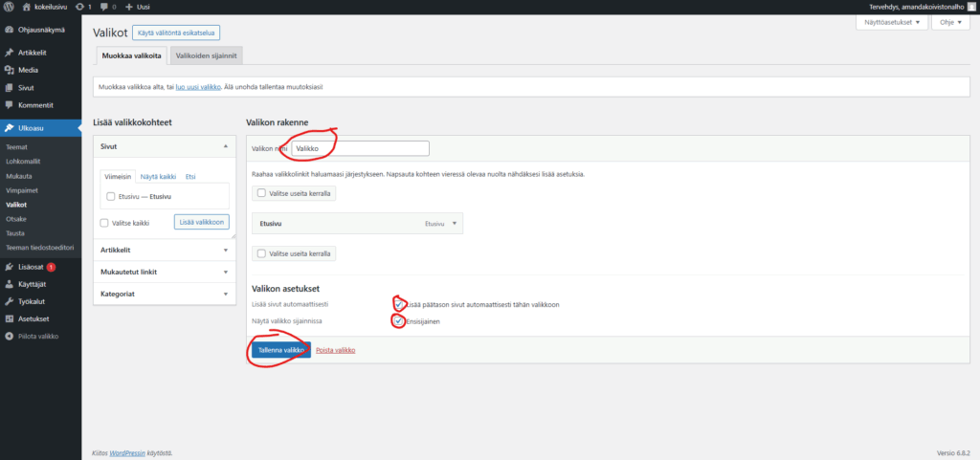Open Otsake submenu item
980x460 pixels.
(16, 219)
